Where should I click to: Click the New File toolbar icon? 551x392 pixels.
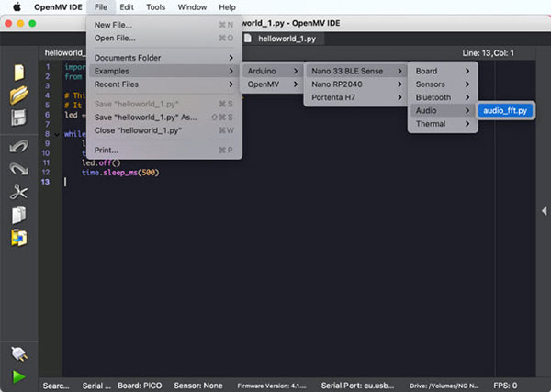(18, 72)
